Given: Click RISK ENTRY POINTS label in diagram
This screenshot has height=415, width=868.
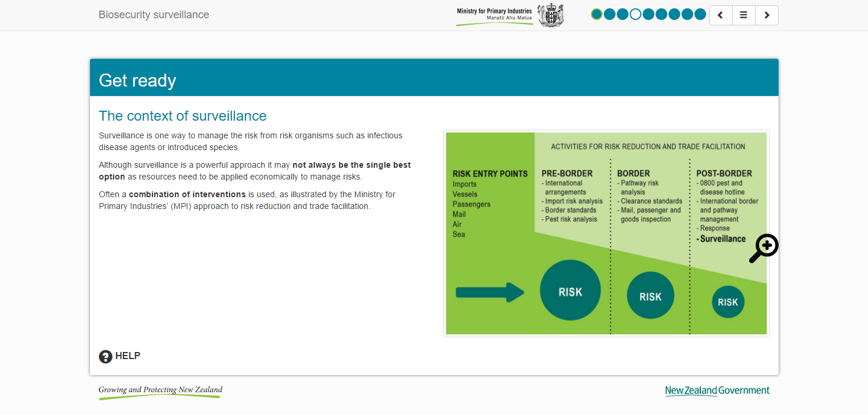Looking at the screenshot, I should pos(490,174).
